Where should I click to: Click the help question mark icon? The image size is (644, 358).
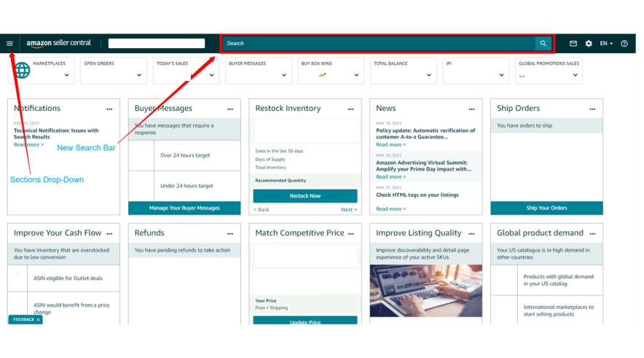click(x=624, y=44)
